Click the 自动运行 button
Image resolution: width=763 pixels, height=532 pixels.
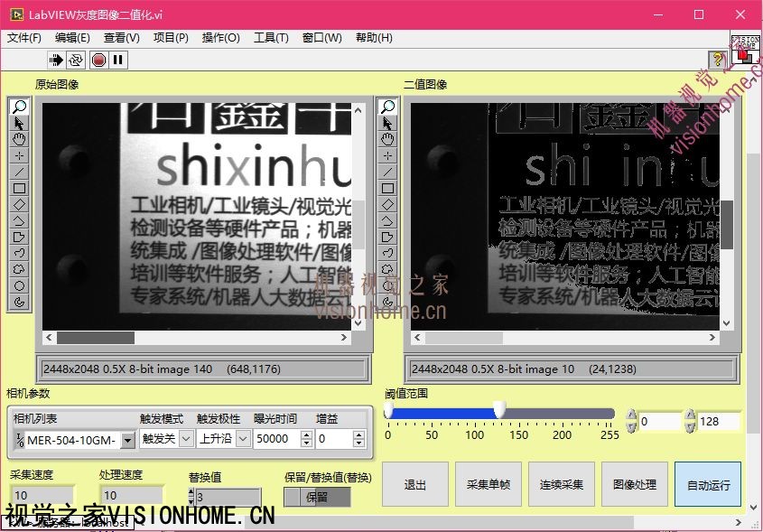point(708,484)
